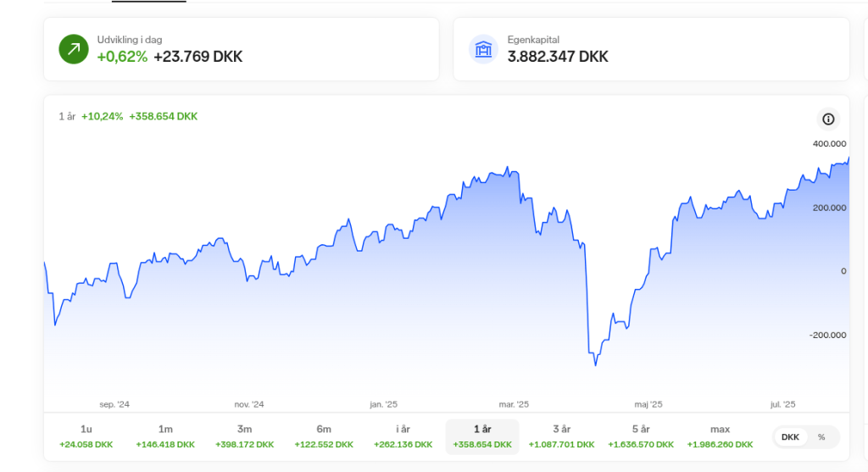Show the 3m chart range
Viewport: 868px width, 472px height.
pos(244,436)
